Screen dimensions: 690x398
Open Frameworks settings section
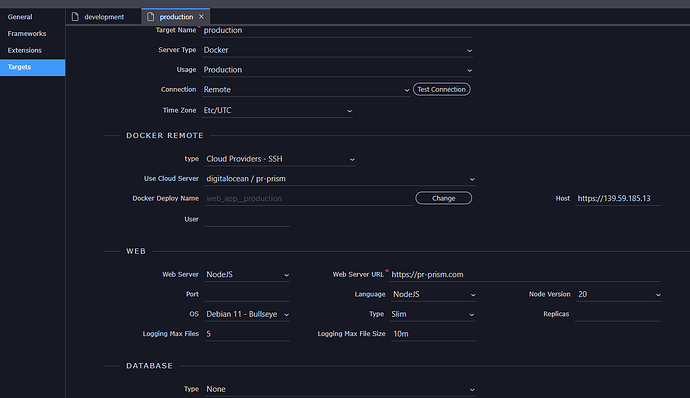[33, 33]
